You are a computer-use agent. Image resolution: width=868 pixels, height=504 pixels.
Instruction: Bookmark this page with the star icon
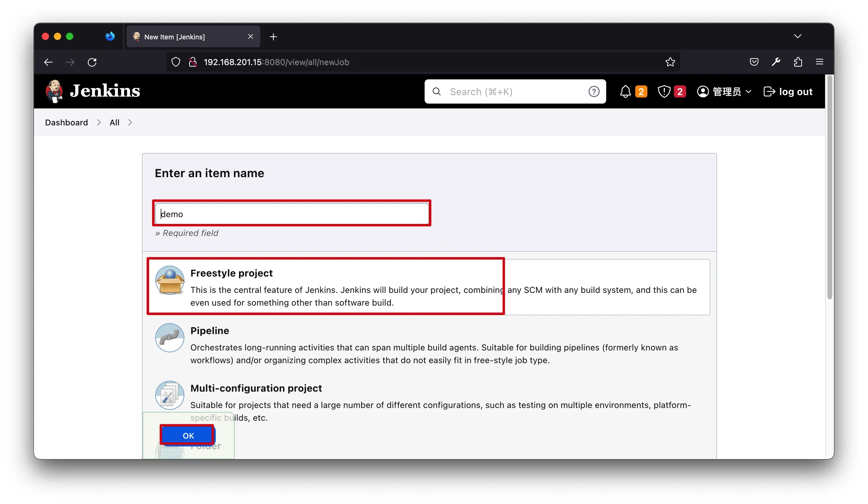pyautogui.click(x=670, y=62)
